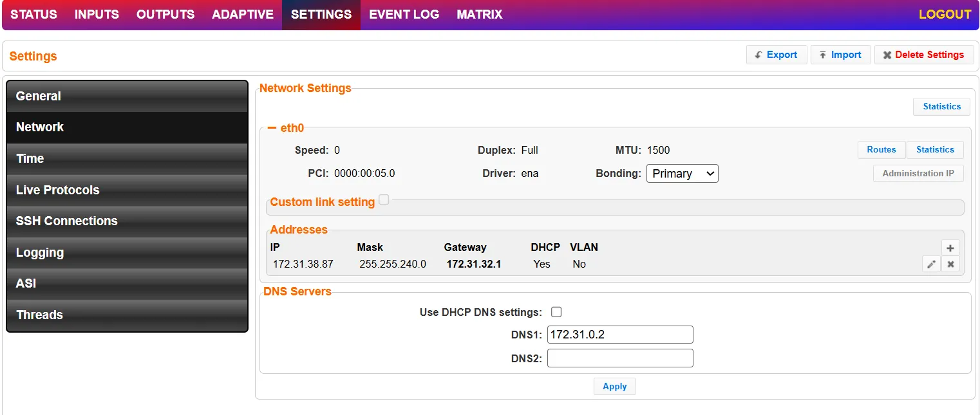Open the ASI settings section

click(x=127, y=284)
